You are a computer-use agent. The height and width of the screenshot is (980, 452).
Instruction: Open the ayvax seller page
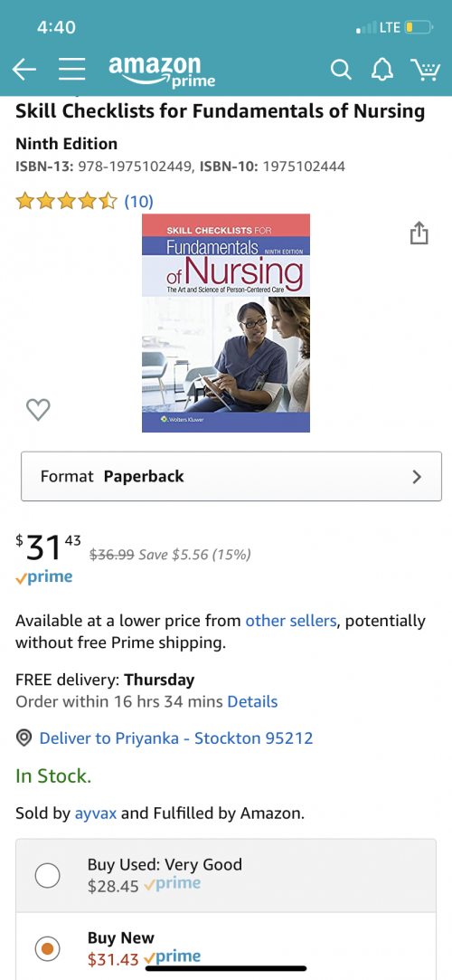tap(96, 813)
